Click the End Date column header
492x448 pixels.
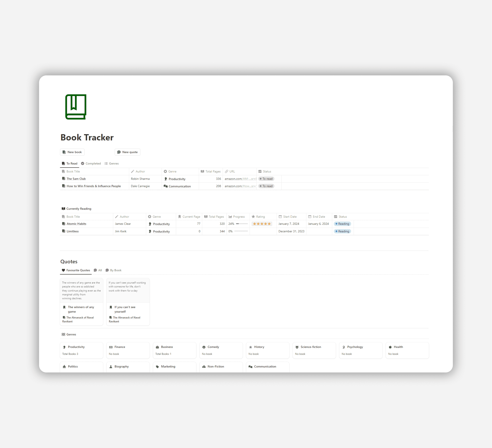[319, 217]
